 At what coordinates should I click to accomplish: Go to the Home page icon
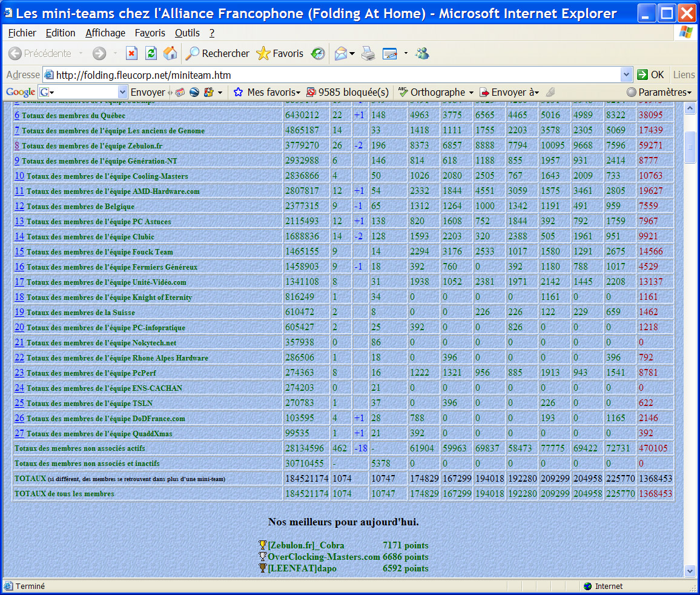coord(170,53)
